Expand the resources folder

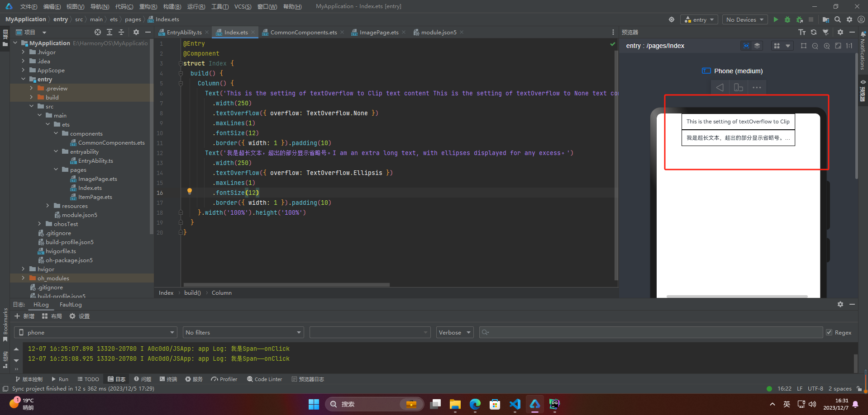[x=48, y=206]
